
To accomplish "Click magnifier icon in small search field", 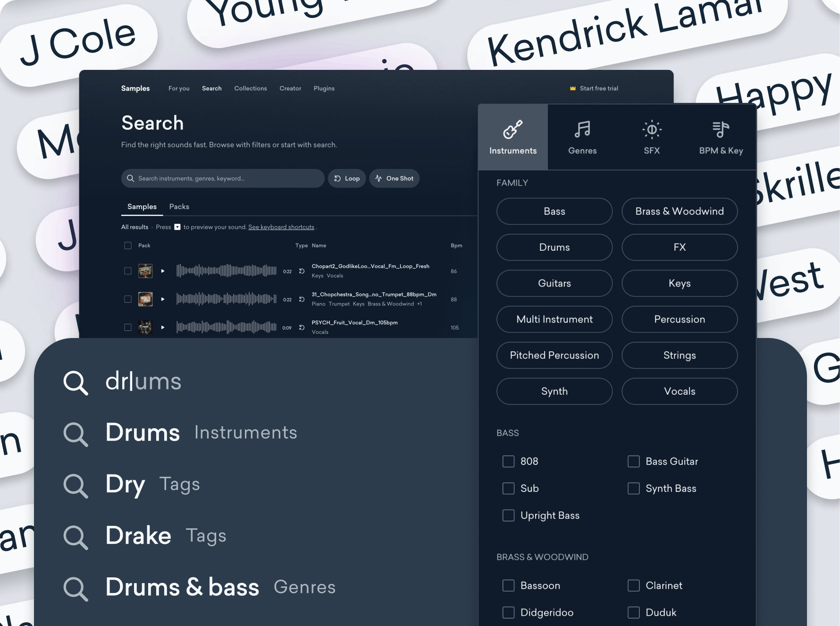I will coord(131,178).
